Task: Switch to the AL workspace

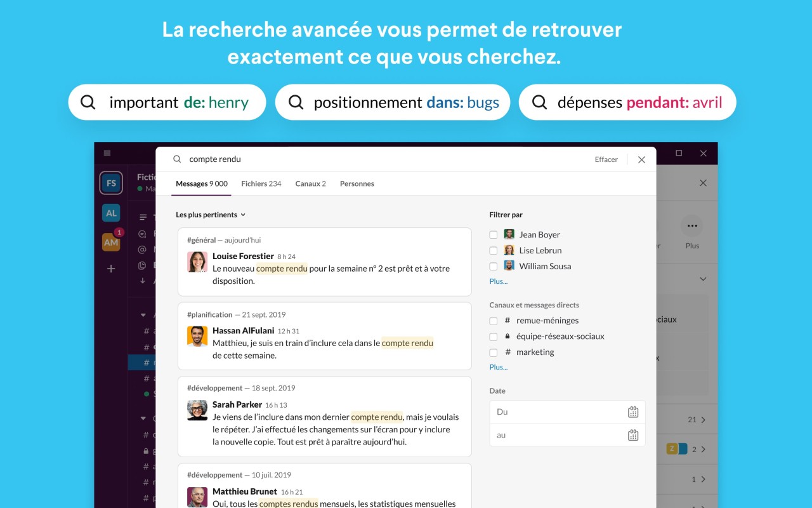Action: click(110, 213)
